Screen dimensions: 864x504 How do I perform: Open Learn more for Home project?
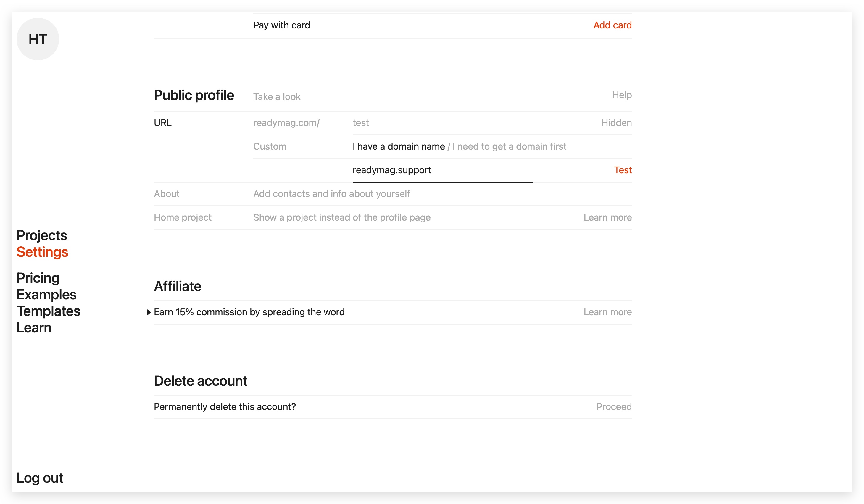click(x=607, y=217)
